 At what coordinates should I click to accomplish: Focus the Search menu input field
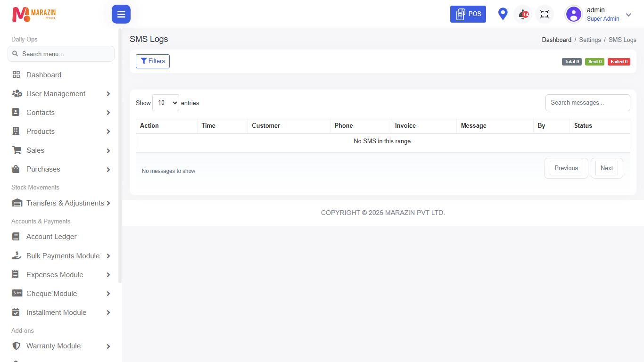[x=61, y=54]
